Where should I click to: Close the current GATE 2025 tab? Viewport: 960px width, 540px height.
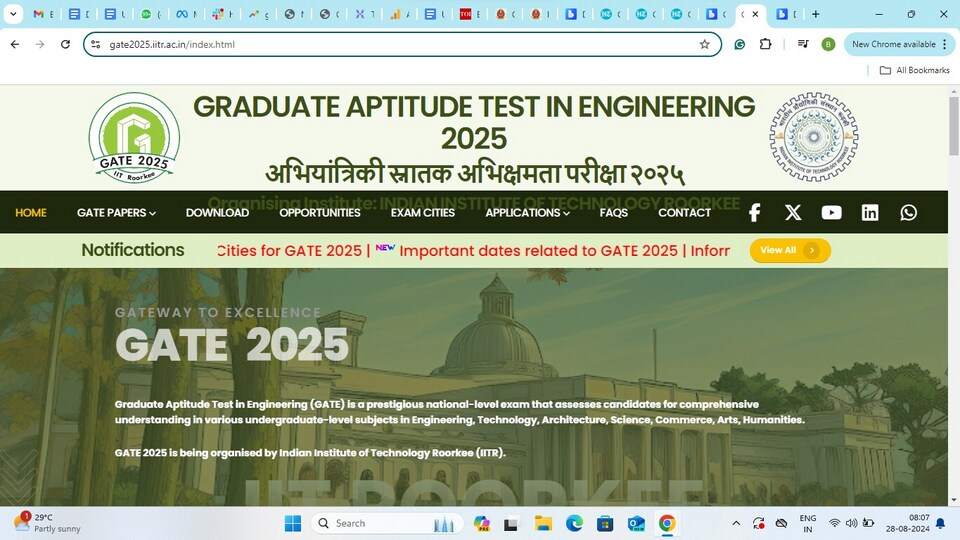[756, 14]
